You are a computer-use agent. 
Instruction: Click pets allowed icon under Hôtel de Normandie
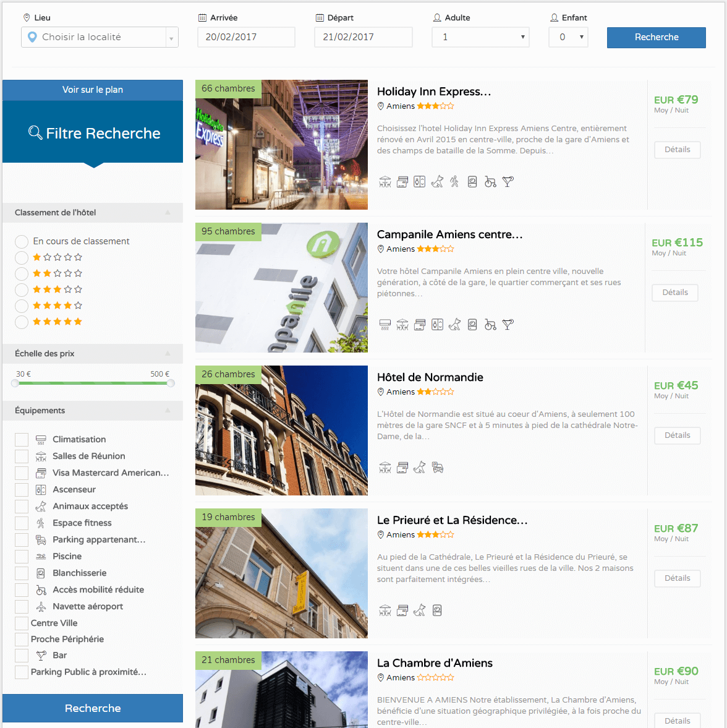419,468
